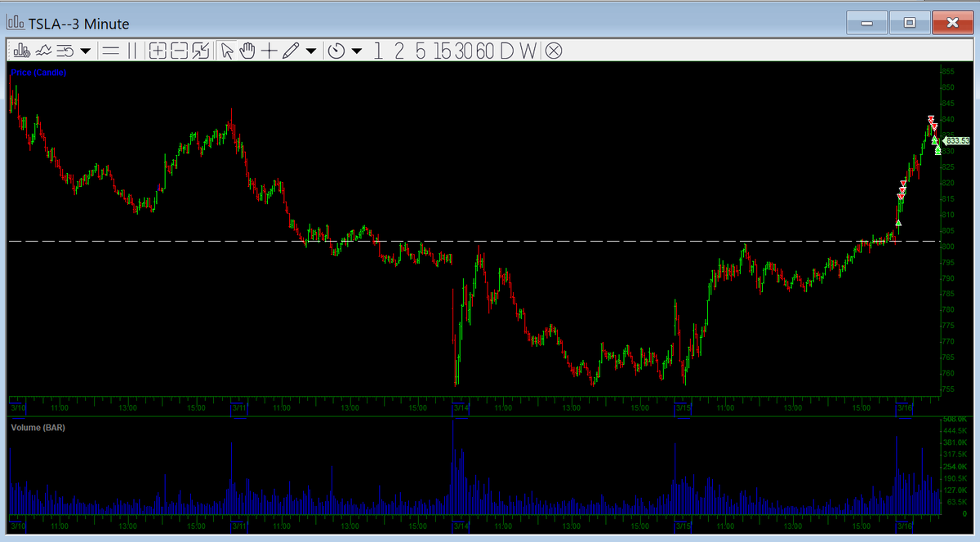The image size is (980, 542).
Task: Click the clock time interval icon
Action: (336, 51)
